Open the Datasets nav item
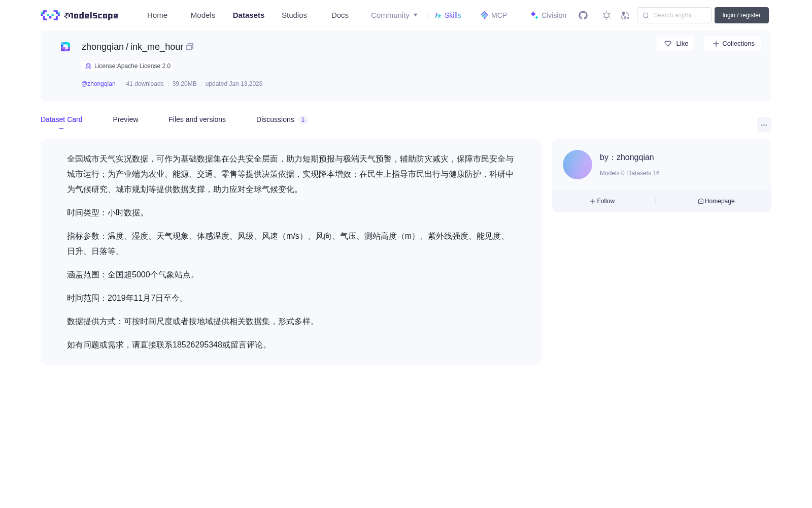This screenshot has width=812, height=508. point(249,15)
